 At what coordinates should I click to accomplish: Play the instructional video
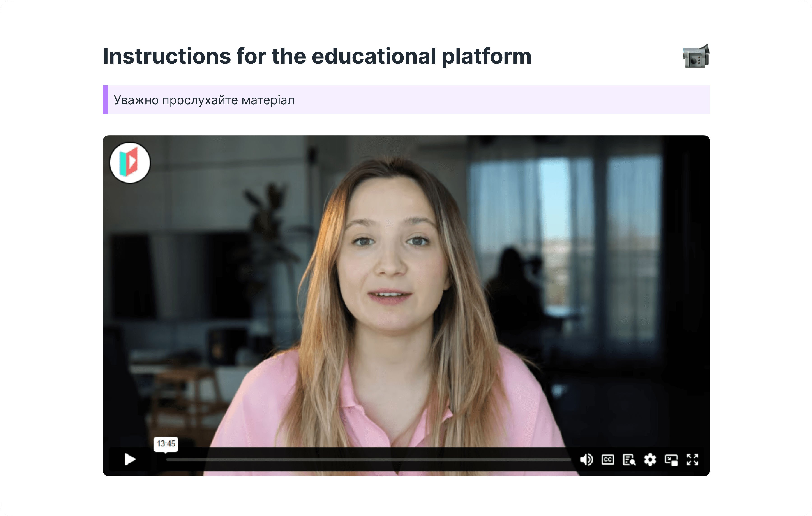click(130, 459)
